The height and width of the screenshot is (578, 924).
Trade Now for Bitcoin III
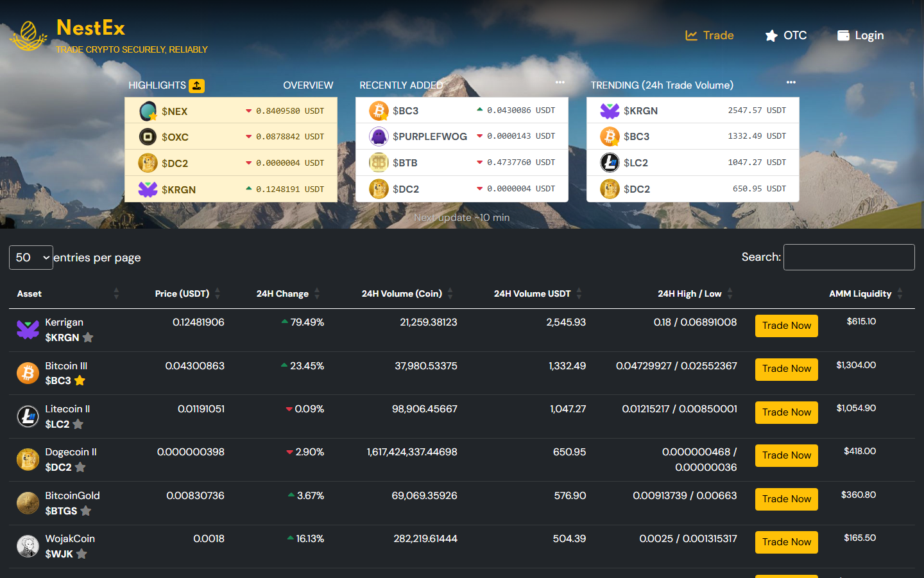(787, 369)
